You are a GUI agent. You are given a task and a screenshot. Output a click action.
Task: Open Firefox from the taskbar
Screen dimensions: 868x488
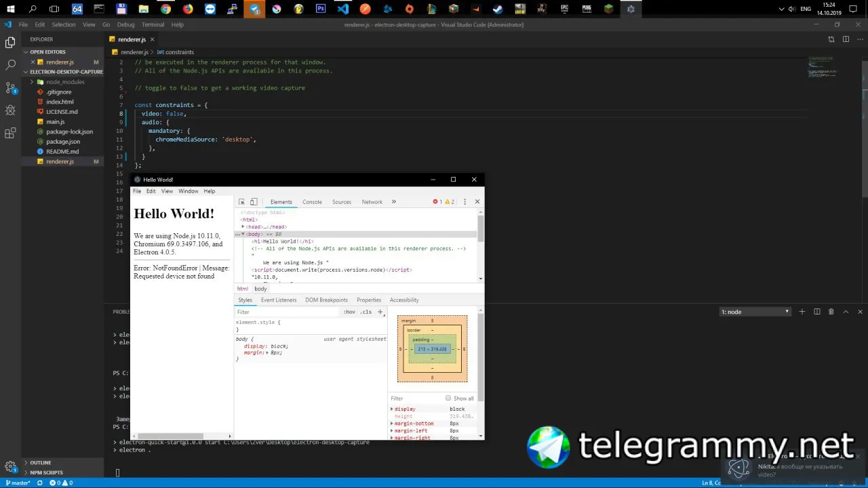click(x=188, y=9)
